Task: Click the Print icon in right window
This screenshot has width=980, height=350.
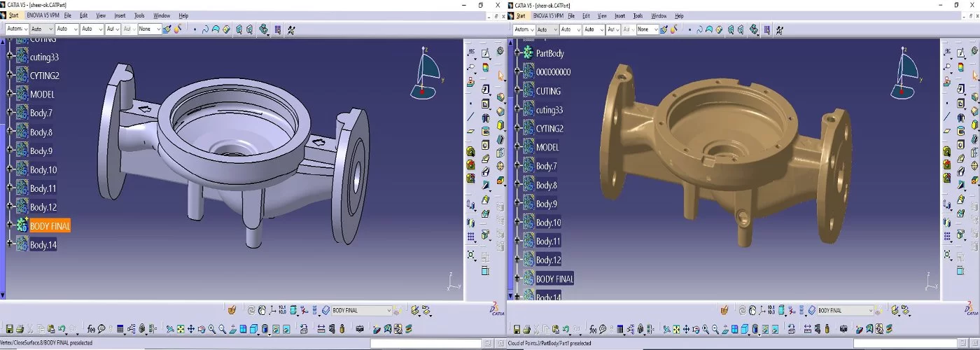Action: click(526, 329)
